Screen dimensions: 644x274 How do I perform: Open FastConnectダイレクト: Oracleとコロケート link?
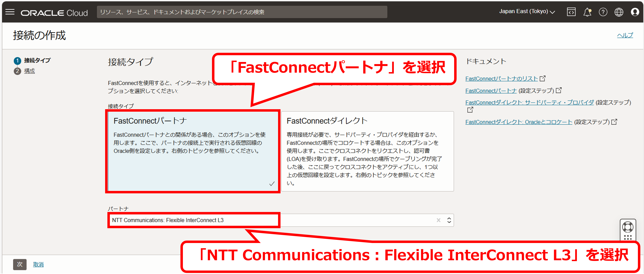pyautogui.click(x=518, y=122)
